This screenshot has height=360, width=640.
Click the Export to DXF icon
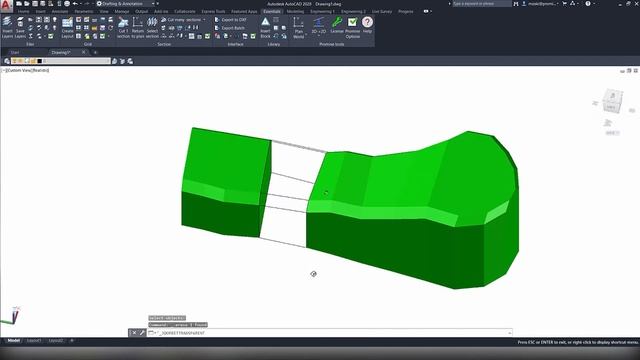pos(217,20)
